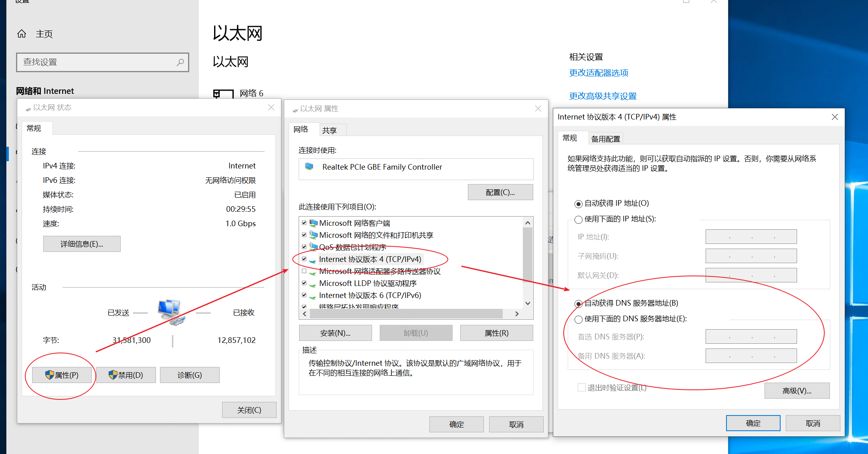Check the Microsoft 网络适配器多路传送器协议 checkbox
The height and width of the screenshot is (454, 868).
304,271
